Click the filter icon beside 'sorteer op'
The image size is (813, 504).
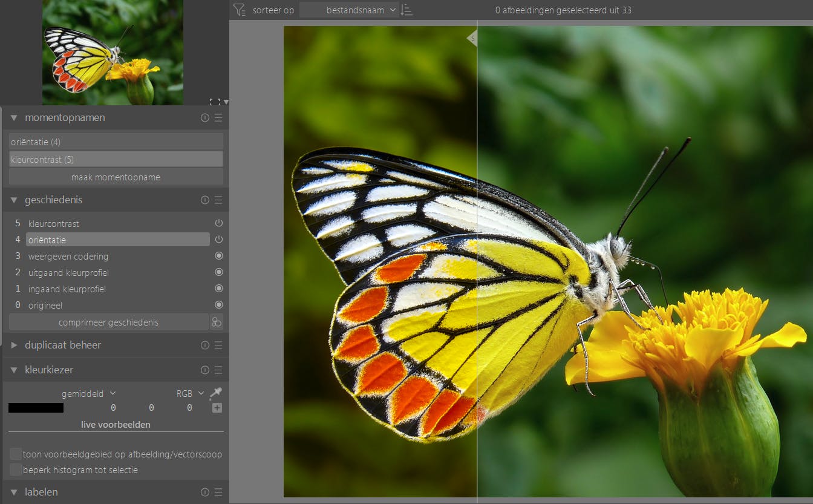point(239,10)
